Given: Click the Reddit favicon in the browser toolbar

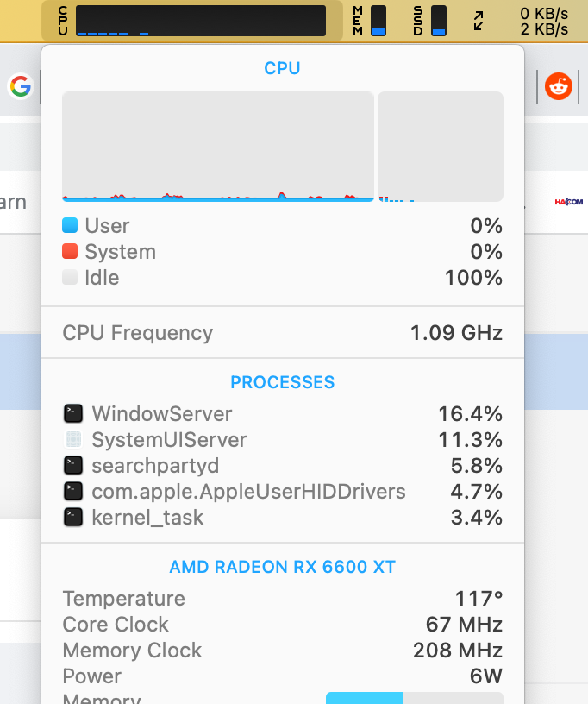Looking at the screenshot, I should pyautogui.click(x=558, y=87).
